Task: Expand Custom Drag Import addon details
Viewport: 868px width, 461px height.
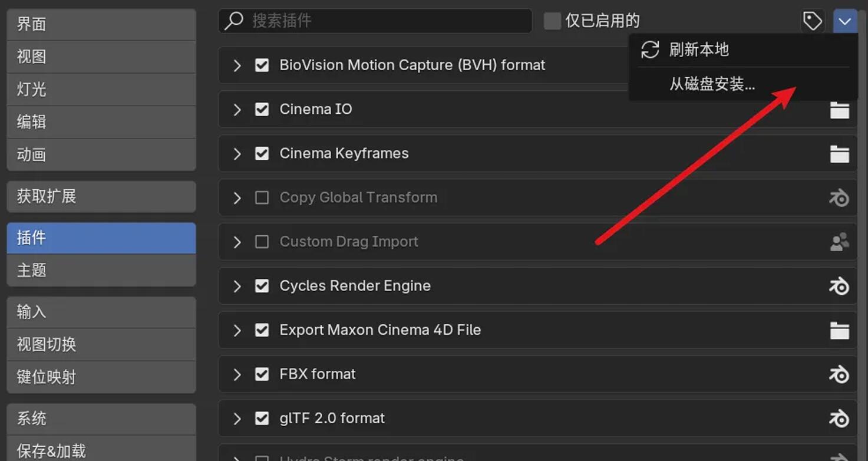Action: pyautogui.click(x=237, y=242)
